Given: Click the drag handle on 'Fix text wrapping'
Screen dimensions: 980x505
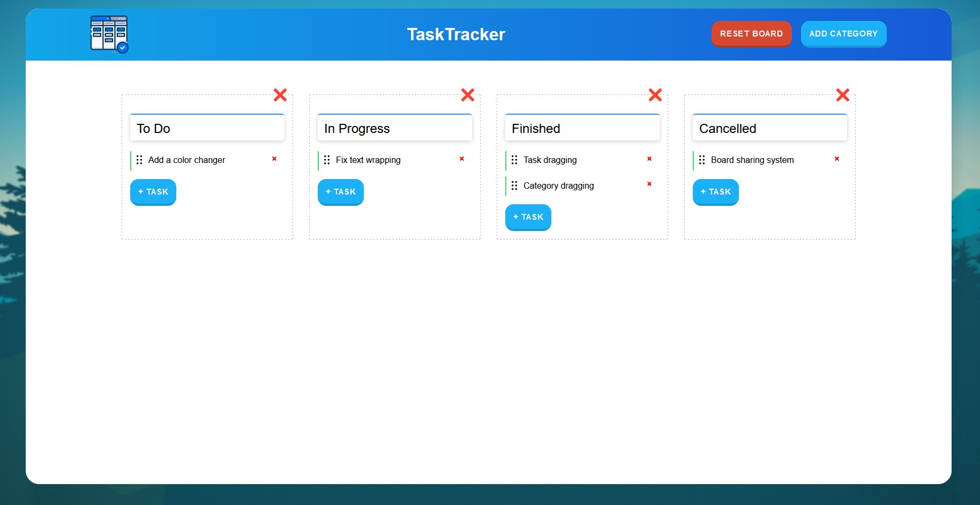Looking at the screenshot, I should (x=327, y=160).
